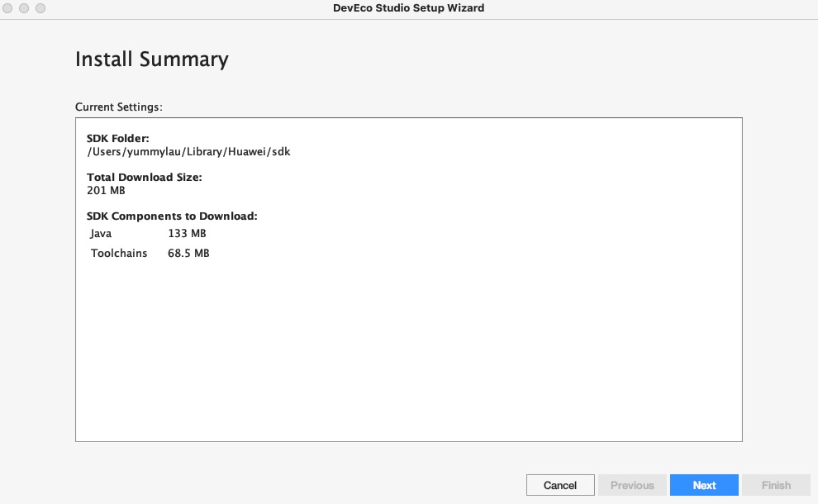Click the 'SDK Folder:' label
Viewport: 818px width, 504px height.
[x=118, y=138]
